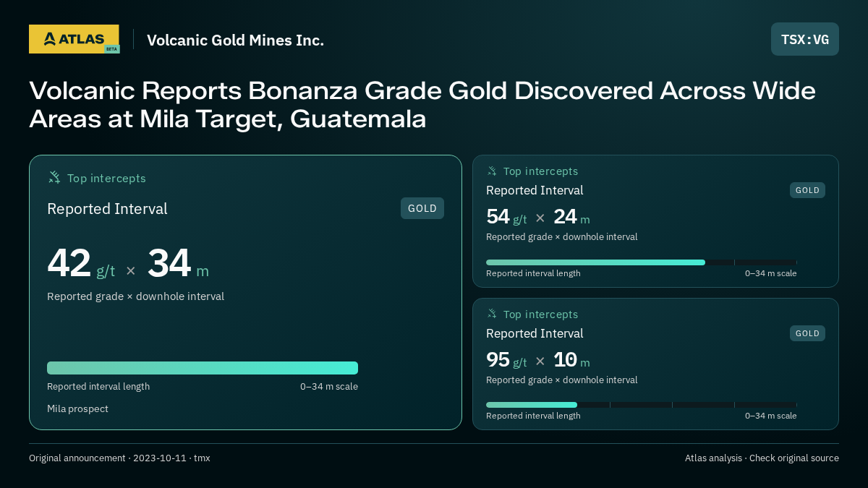The image size is (868, 488).
Task: Click '0–34 m scale' label in 95 g/t card
Action: tap(771, 416)
